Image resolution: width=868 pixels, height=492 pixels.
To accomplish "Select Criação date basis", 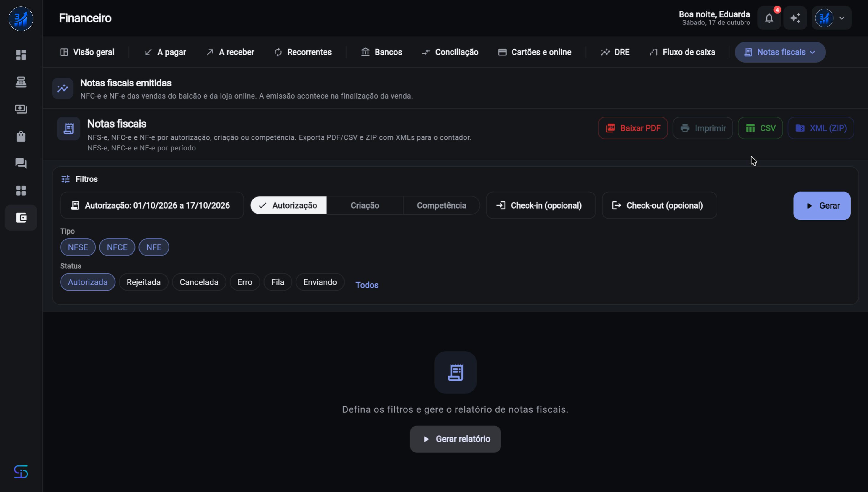I will (365, 206).
